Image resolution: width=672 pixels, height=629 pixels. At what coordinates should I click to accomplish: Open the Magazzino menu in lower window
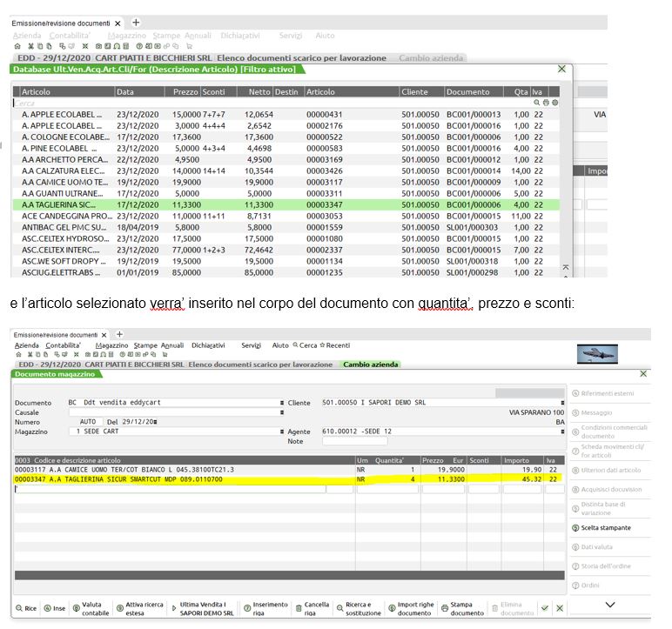pos(112,345)
